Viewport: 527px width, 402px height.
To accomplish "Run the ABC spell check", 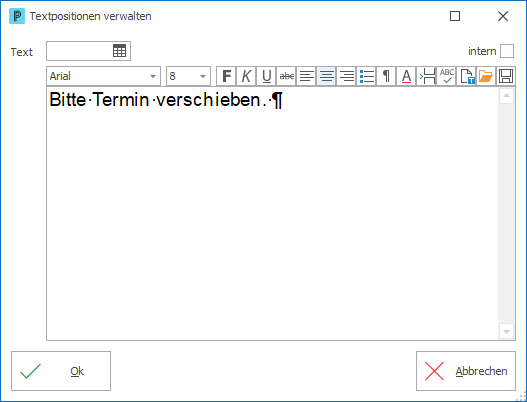I will pyautogui.click(x=446, y=76).
